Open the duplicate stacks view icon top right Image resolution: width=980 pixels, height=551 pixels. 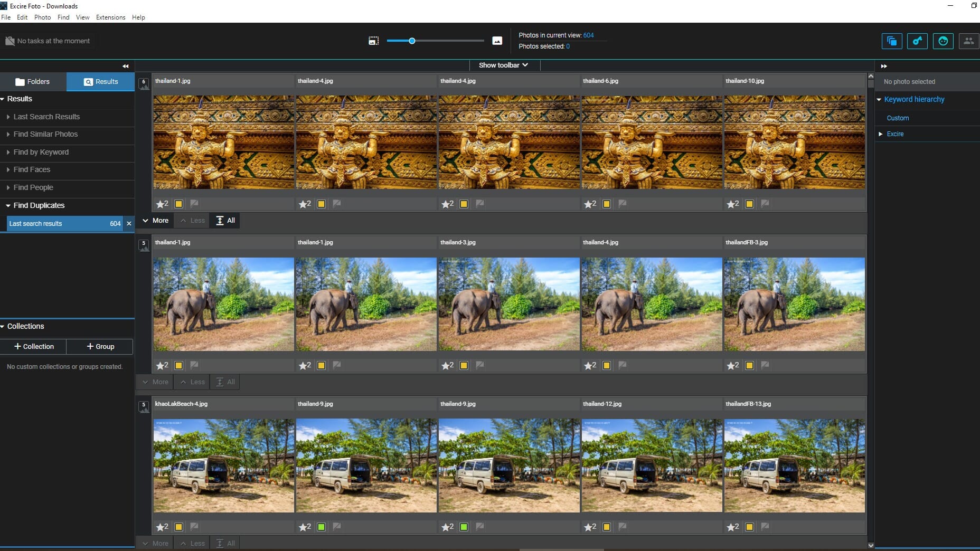coord(892,41)
